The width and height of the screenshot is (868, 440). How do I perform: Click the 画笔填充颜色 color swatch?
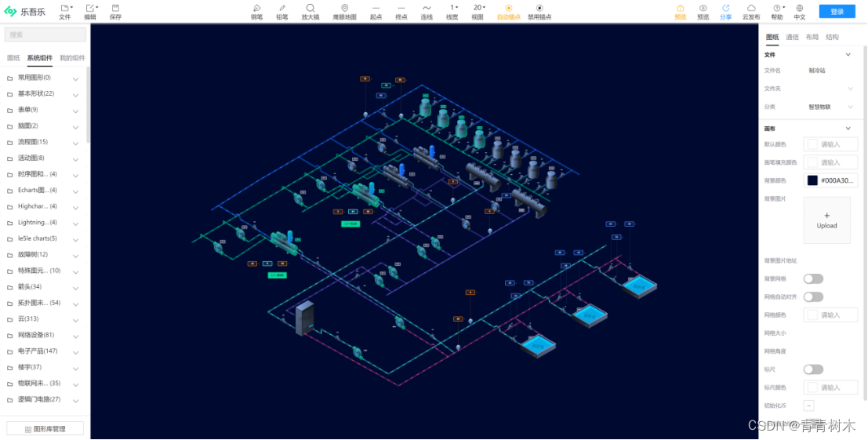(812, 162)
